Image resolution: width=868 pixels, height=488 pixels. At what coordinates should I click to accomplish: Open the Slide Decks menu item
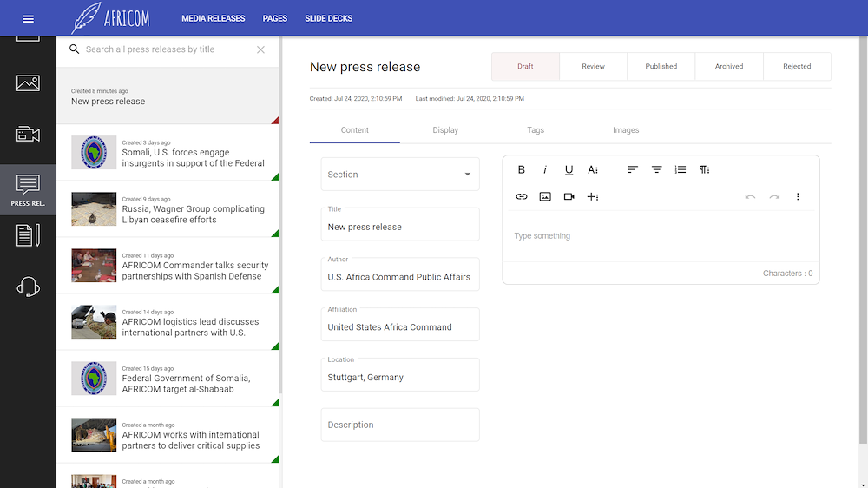pos(328,18)
